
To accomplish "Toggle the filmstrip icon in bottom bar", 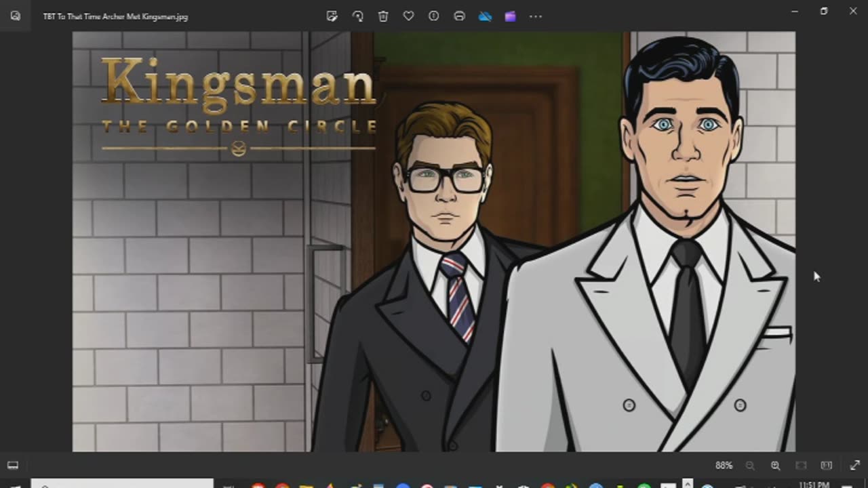I will [x=13, y=465].
